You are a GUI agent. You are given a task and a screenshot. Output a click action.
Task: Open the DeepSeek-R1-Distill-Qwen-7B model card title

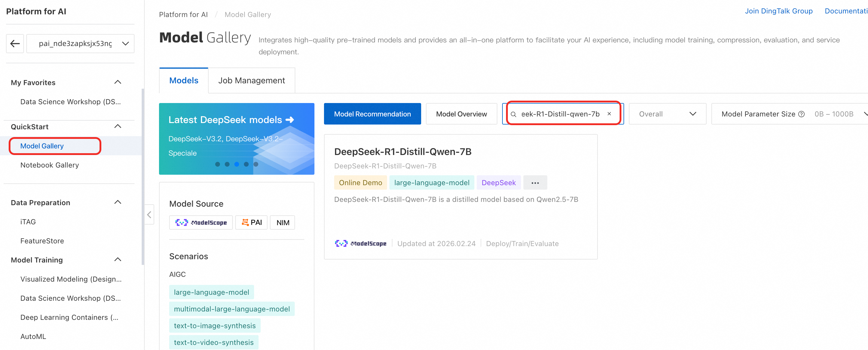[403, 152]
